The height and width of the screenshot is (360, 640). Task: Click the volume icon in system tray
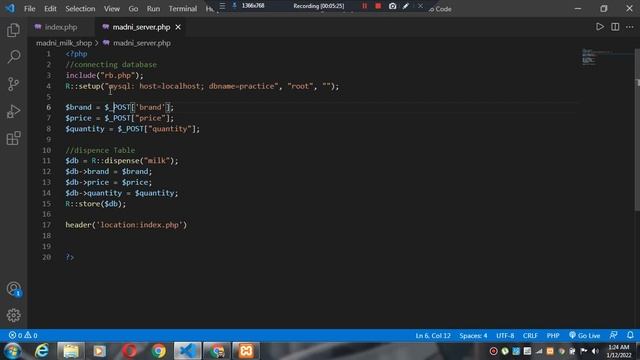[x=596, y=351]
